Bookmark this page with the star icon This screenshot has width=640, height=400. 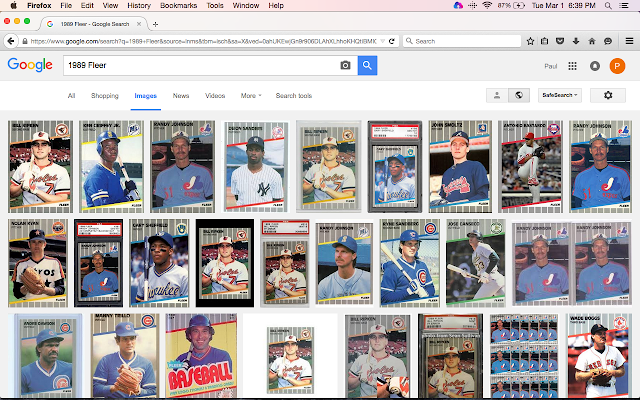point(530,41)
